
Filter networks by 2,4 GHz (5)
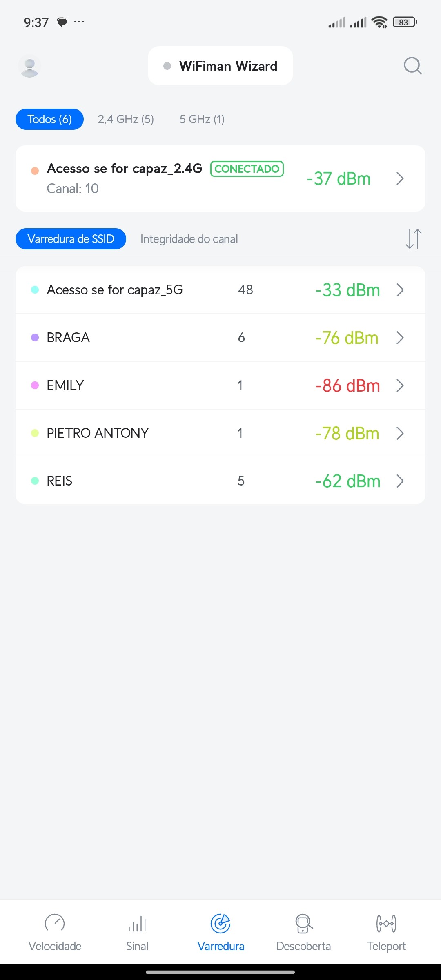click(126, 119)
